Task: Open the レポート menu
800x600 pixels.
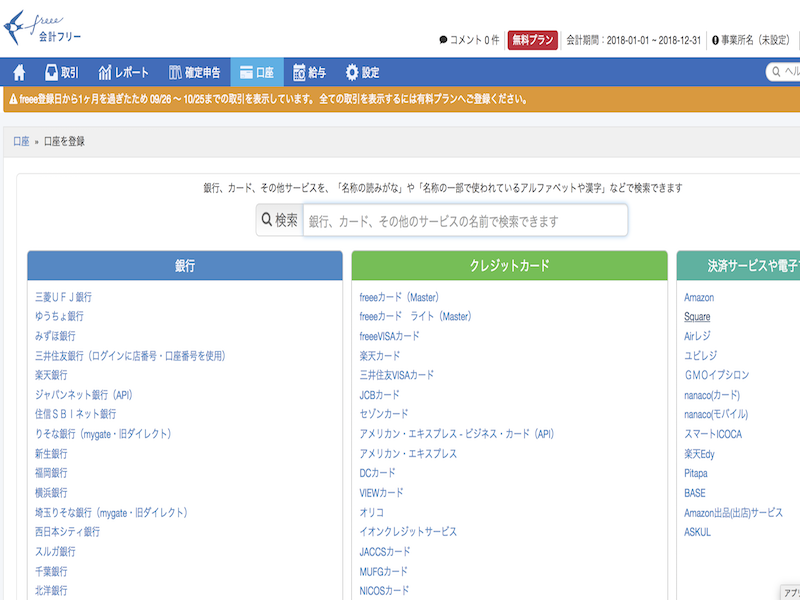Action: click(123, 72)
